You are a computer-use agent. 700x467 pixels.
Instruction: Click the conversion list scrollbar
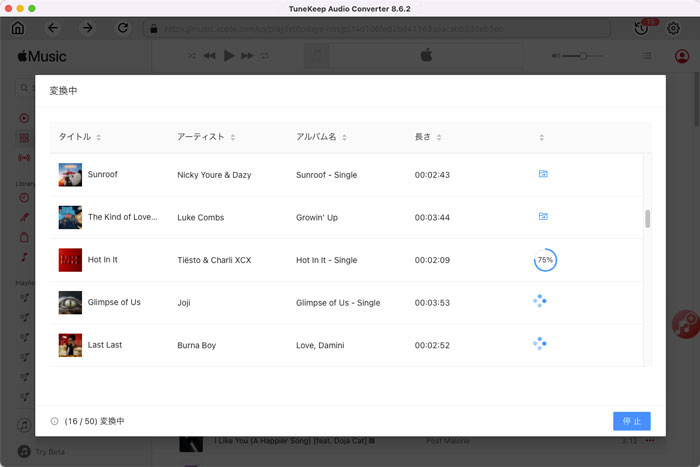coord(648,219)
